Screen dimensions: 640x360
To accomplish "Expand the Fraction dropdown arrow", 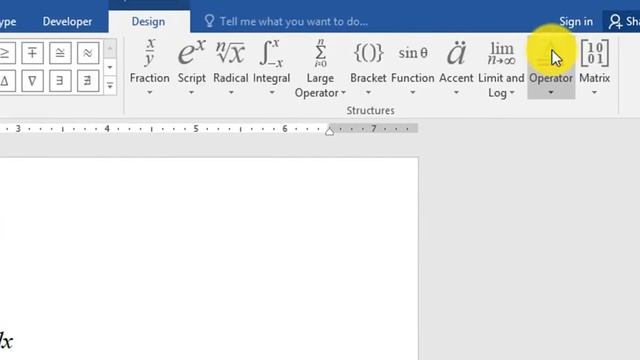I will [149, 93].
